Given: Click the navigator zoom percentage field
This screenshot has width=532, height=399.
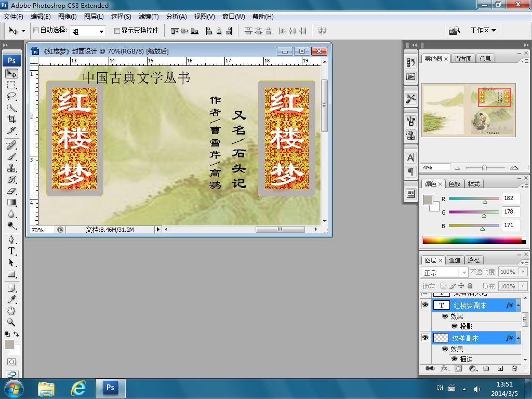Looking at the screenshot, I should click(435, 167).
